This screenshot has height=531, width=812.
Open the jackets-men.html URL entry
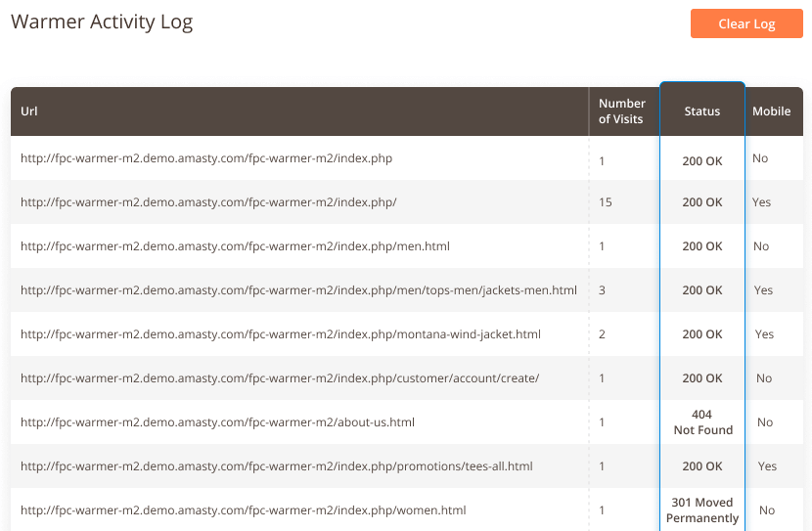coord(298,290)
